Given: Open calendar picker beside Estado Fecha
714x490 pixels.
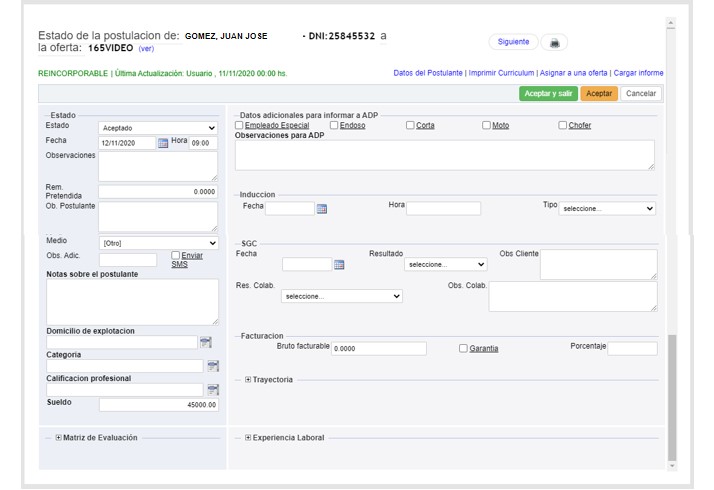Looking at the screenshot, I should pos(163,143).
